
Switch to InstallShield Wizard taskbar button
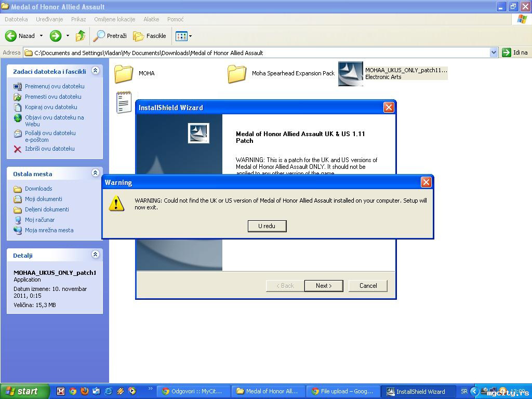(x=417, y=391)
